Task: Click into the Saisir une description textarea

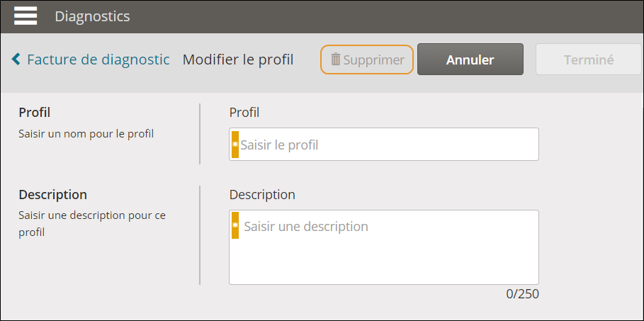Action: click(383, 247)
